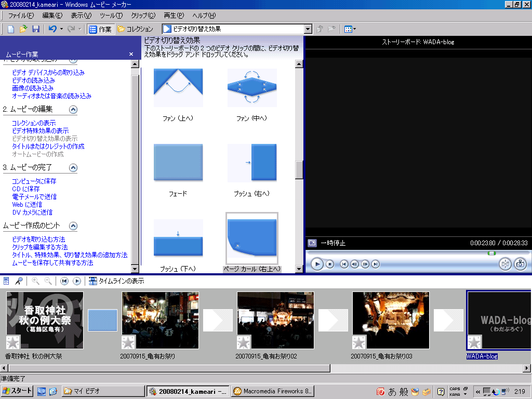Screen dimensions: 532x399
Task: Collapse the 2. ムービーの編集 section
Action: [x=73, y=110]
